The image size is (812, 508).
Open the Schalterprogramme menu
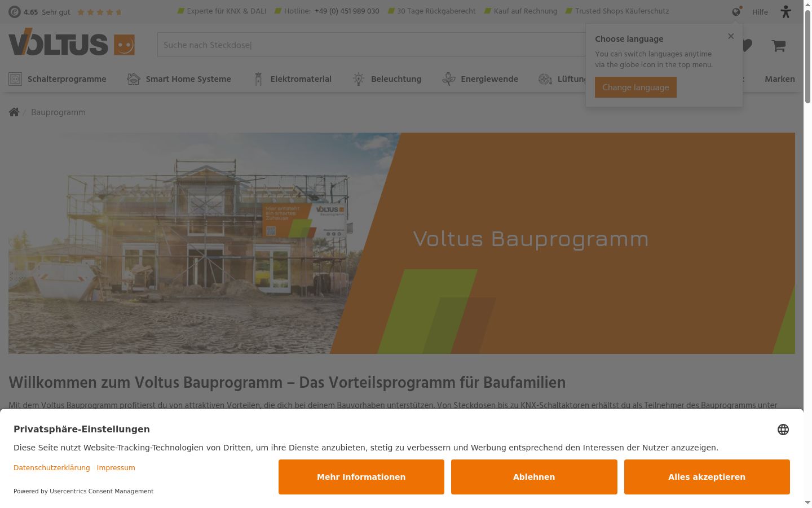(x=58, y=79)
